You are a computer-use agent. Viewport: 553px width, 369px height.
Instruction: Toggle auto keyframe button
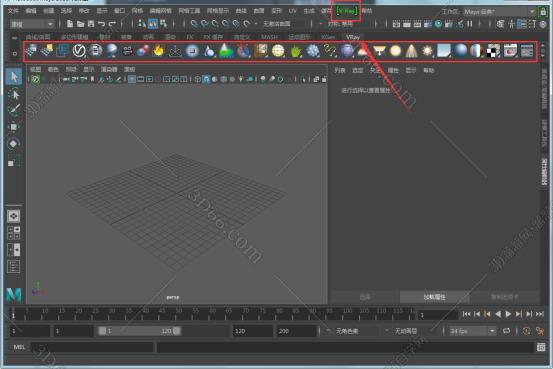(526, 331)
